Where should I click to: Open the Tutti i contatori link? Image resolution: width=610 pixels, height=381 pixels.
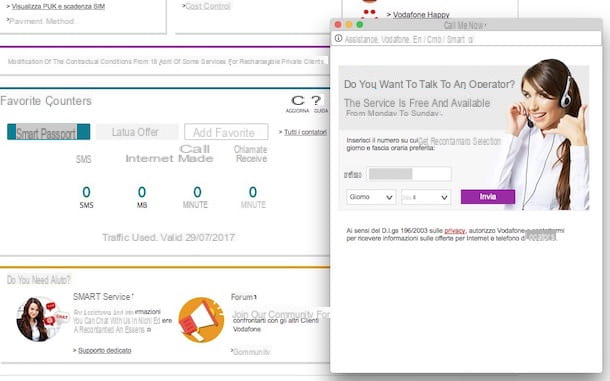pos(305,132)
